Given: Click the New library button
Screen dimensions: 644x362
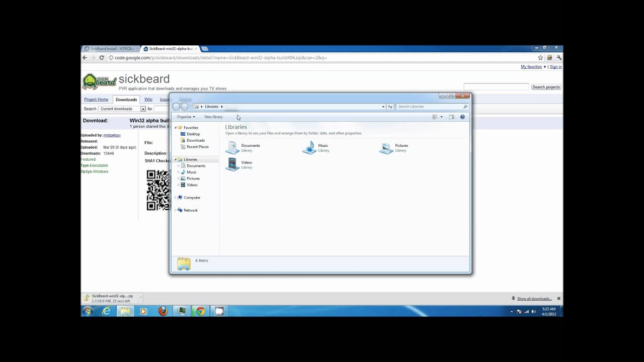Looking at the screenshot, I should [213, 117].
